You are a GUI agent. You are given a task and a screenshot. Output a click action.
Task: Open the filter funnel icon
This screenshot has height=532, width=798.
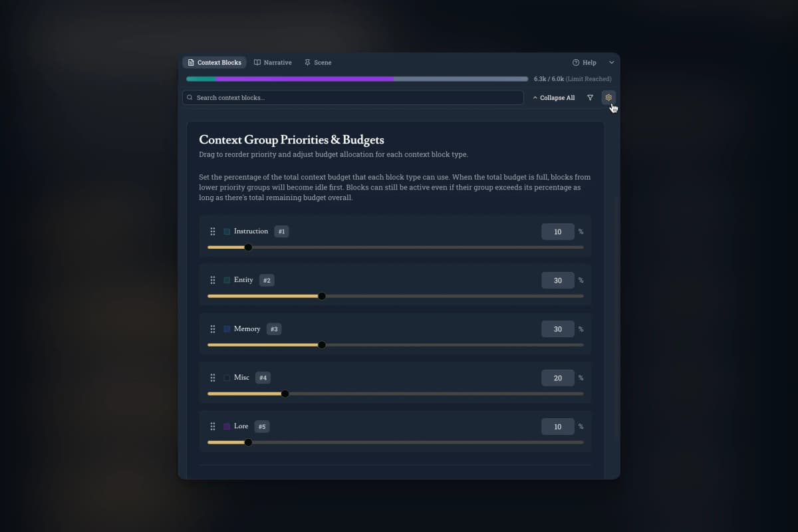pyautogui.click(x=590, y=98)
